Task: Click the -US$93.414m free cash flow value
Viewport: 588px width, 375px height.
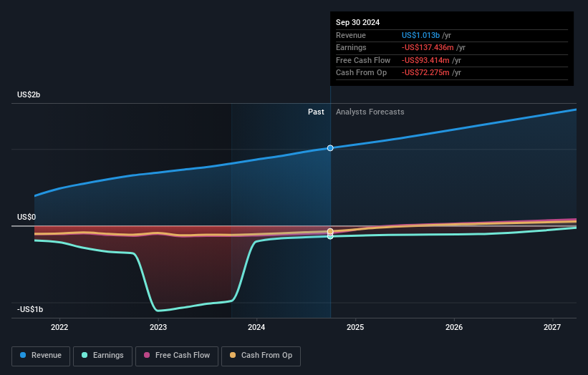Action: 425,60
